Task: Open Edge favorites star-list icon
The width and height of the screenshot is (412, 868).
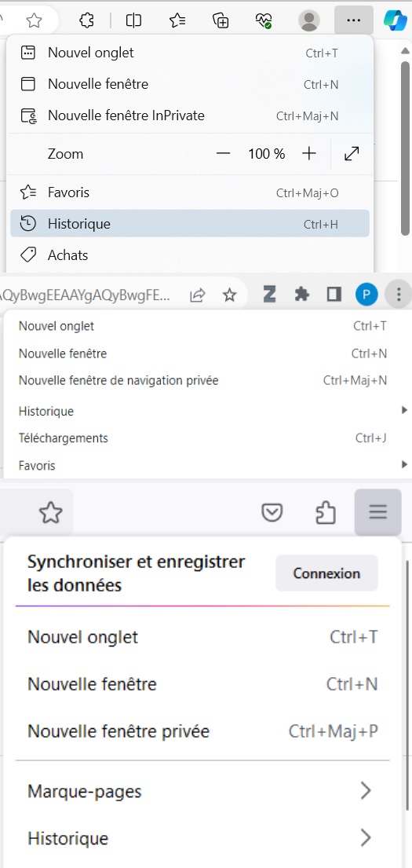Action: point(177,21)
